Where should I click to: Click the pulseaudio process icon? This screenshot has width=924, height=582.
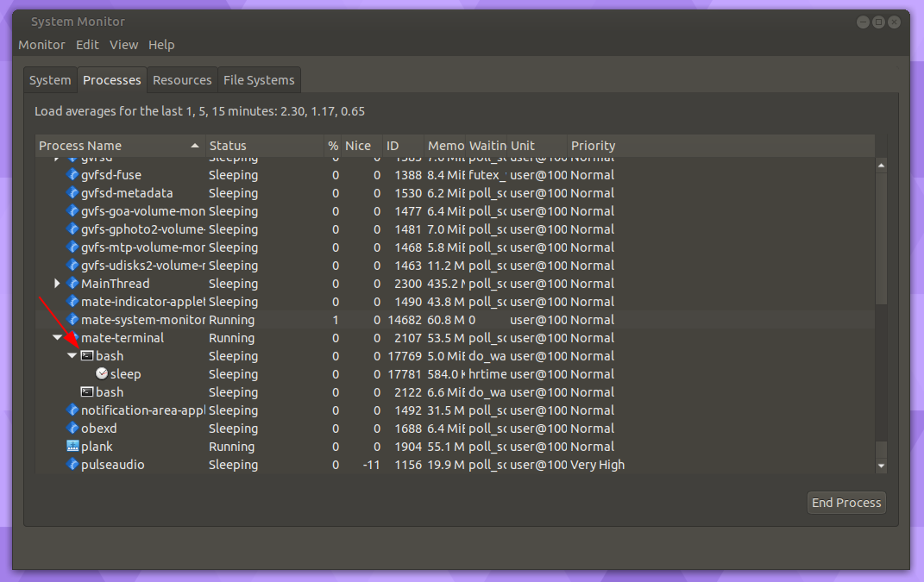(73, 465)
